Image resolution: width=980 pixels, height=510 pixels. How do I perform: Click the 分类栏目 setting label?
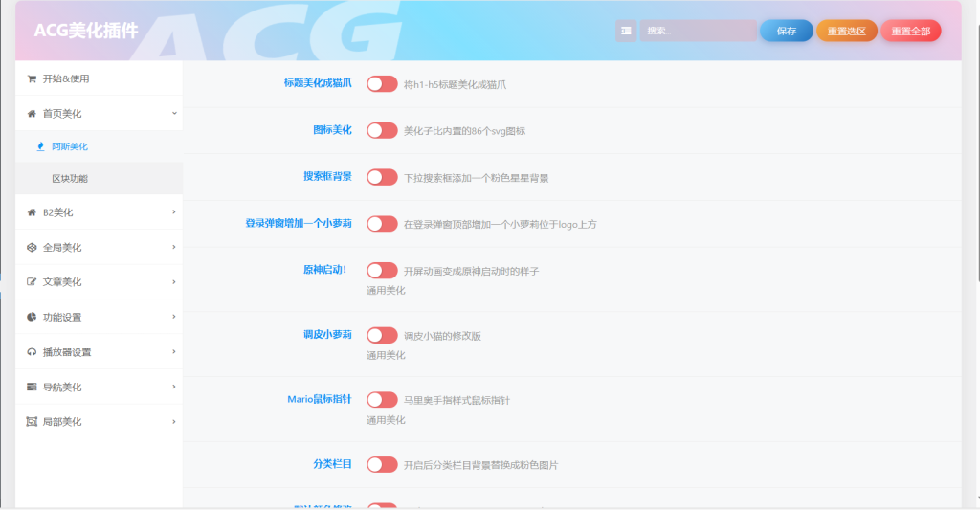(332, 464)
